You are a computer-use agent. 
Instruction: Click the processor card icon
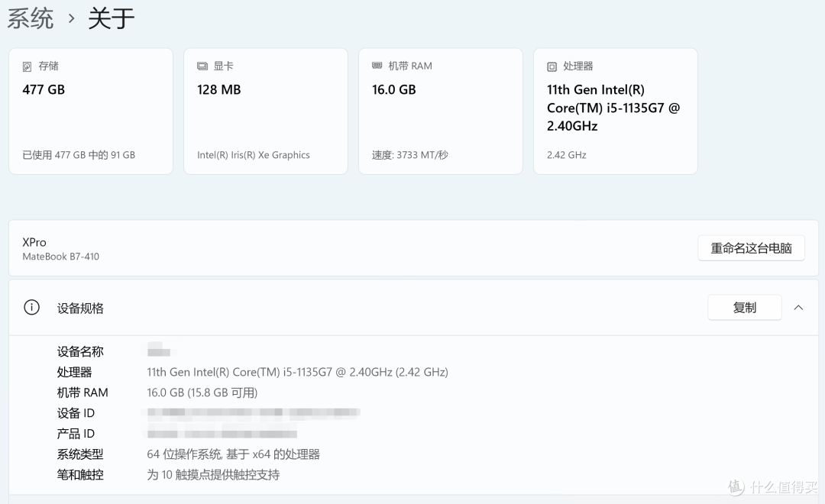coord(552,66)
